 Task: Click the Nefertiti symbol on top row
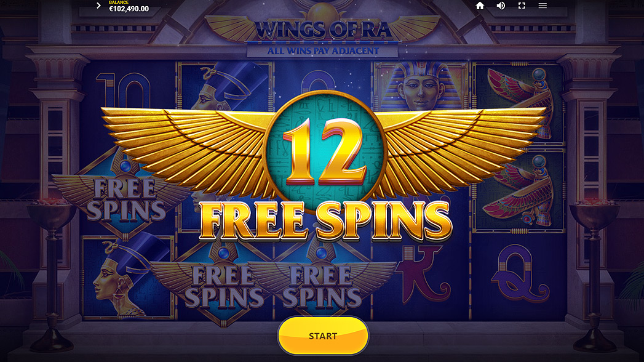coord(226,87)
